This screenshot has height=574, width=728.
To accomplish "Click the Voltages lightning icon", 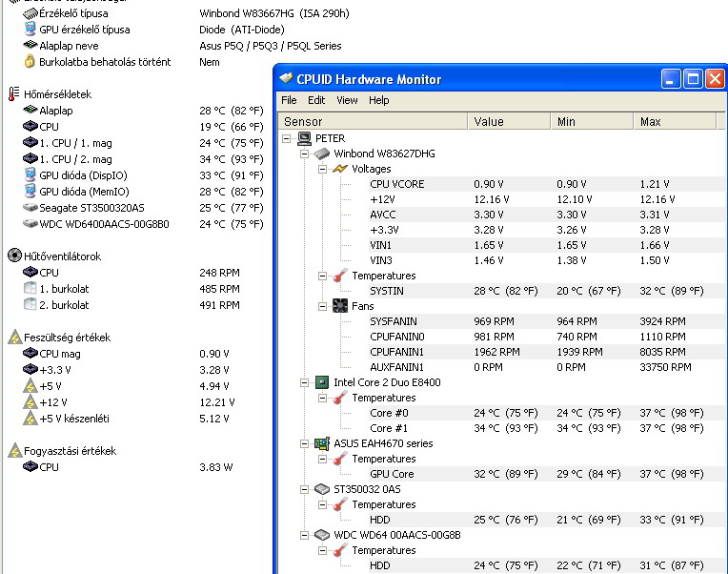I will (340, 169).
